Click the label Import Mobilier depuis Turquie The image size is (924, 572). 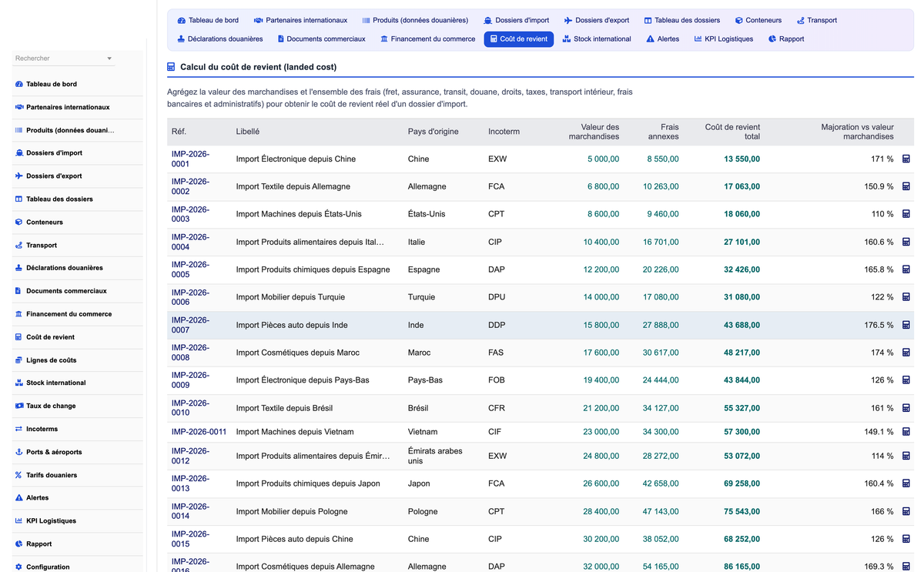click(x=290, y=297)
